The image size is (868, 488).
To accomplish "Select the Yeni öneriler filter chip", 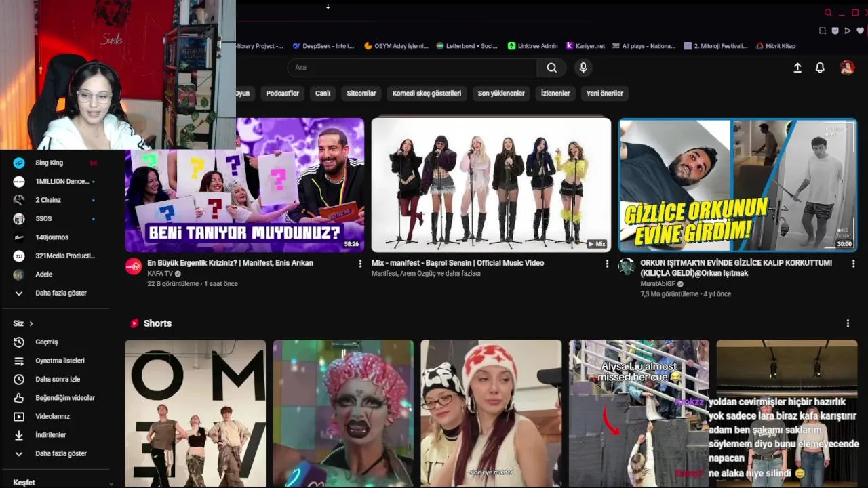I will (x=604, y=94).
